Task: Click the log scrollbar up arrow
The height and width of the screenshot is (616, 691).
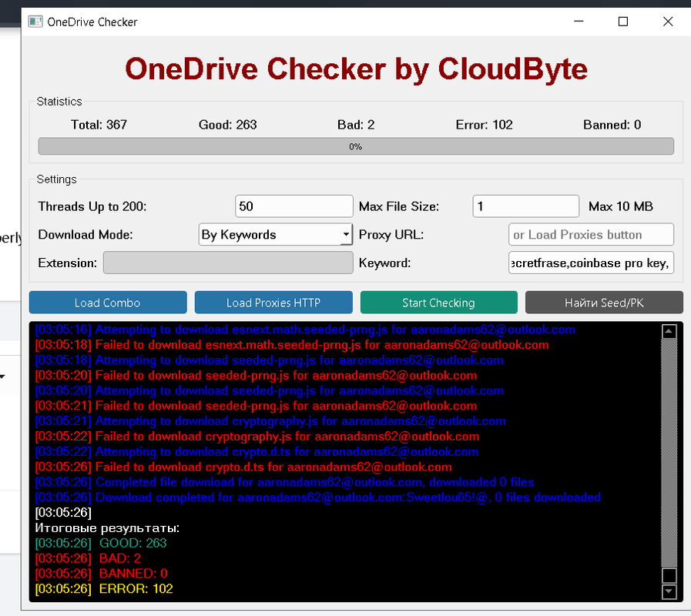Action: click(x=669, y=331)
